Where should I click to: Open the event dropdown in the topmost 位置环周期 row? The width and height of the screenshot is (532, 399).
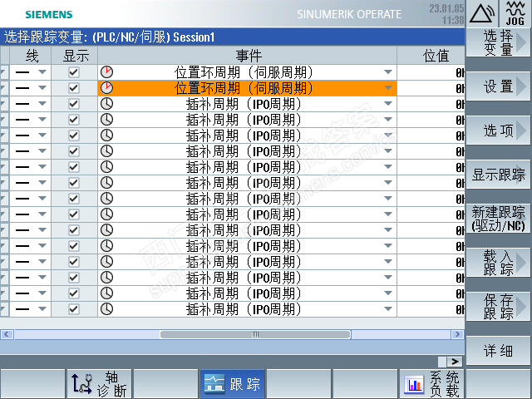click(388, 72)
